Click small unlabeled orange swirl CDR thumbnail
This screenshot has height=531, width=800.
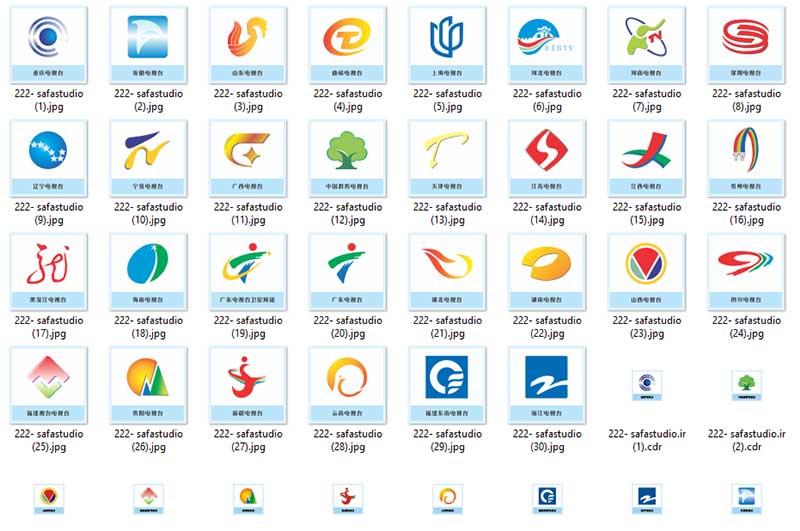click(x=447, y=499)
